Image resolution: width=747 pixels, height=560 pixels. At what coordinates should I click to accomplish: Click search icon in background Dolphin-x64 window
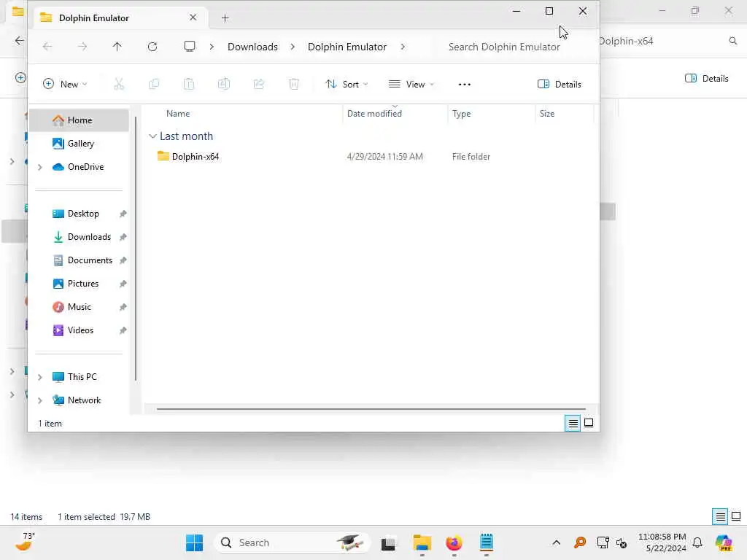(732, 41)
